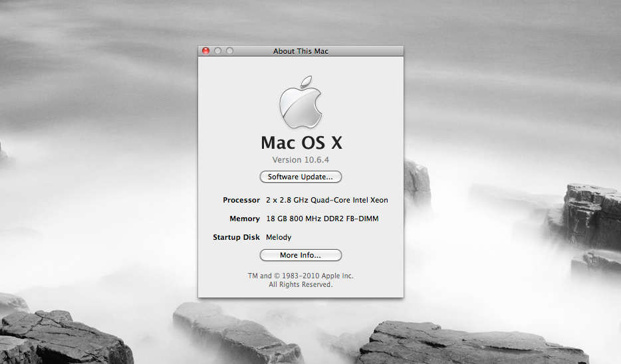Click the All Rights Reserved text

click(x=301, y=284)
